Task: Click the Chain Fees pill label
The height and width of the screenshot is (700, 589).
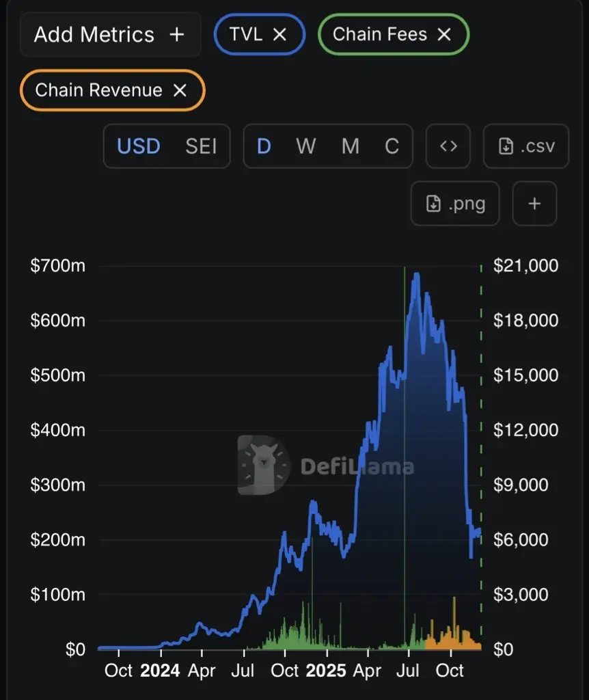Action: 380,34
